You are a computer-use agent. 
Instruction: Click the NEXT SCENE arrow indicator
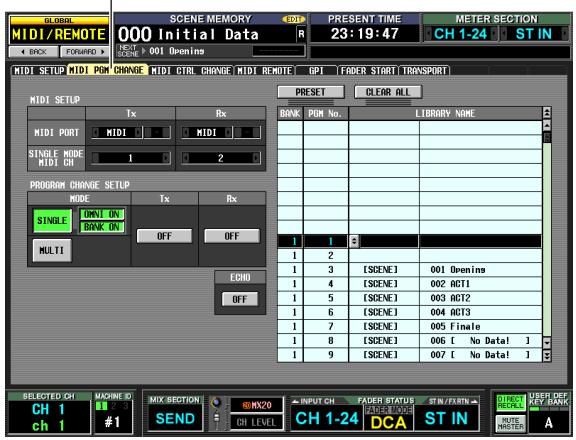click(144, 51)
